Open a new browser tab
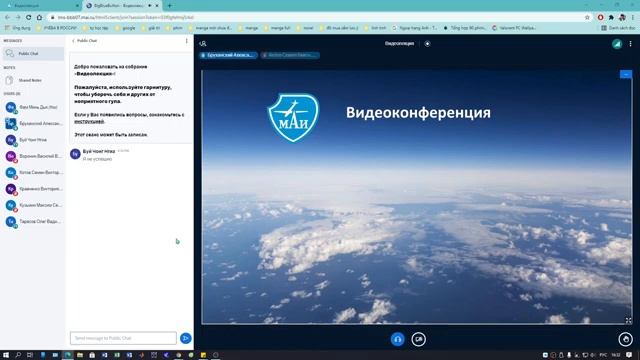 click(169, 6)
